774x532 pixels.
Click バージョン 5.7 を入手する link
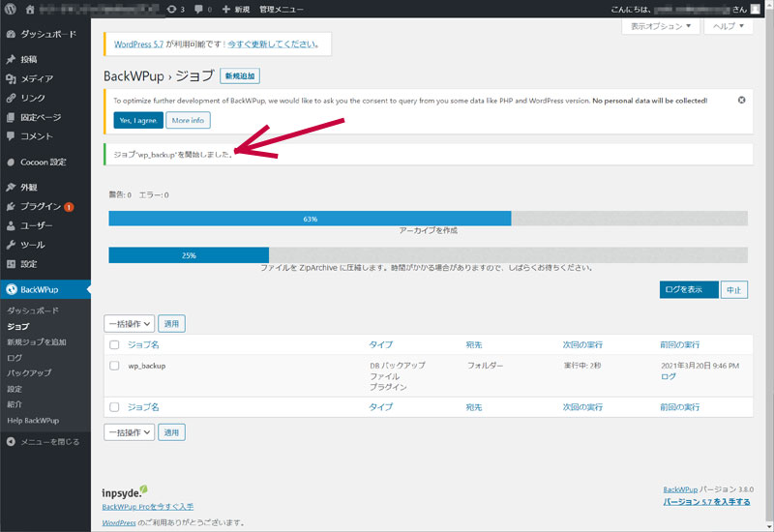[706, 502]
